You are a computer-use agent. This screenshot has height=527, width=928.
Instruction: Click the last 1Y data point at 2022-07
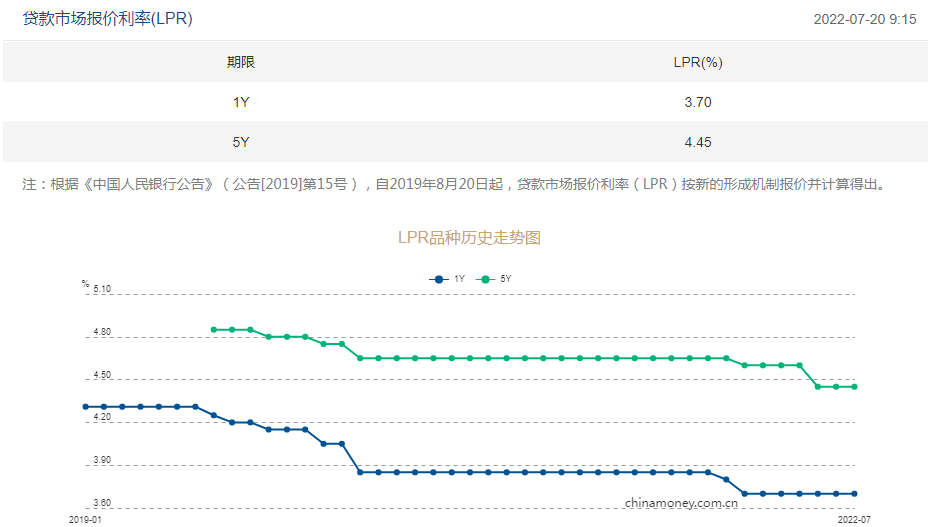(855, 494)
